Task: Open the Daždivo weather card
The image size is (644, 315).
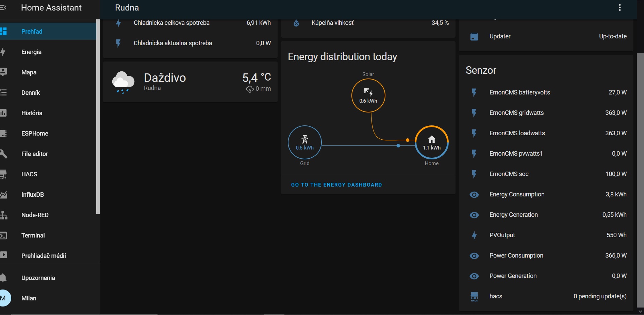Action: (190, 82)
